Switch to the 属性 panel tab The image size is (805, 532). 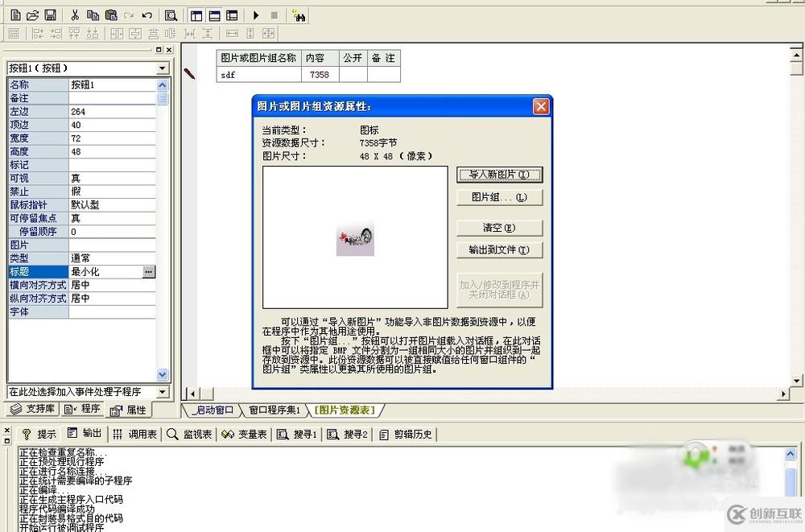pyautogui.click(x=129, y=410)
